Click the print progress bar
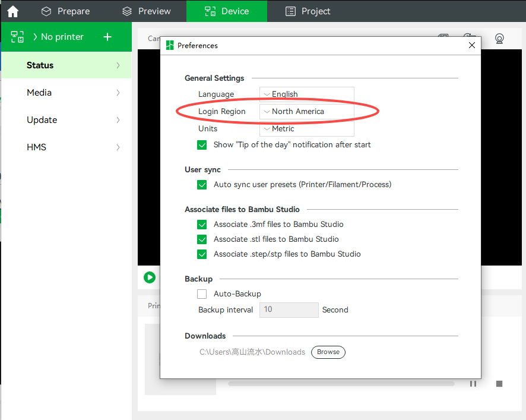Image resolution: width=526 pixels, height=420 pixels. [341, 384]
